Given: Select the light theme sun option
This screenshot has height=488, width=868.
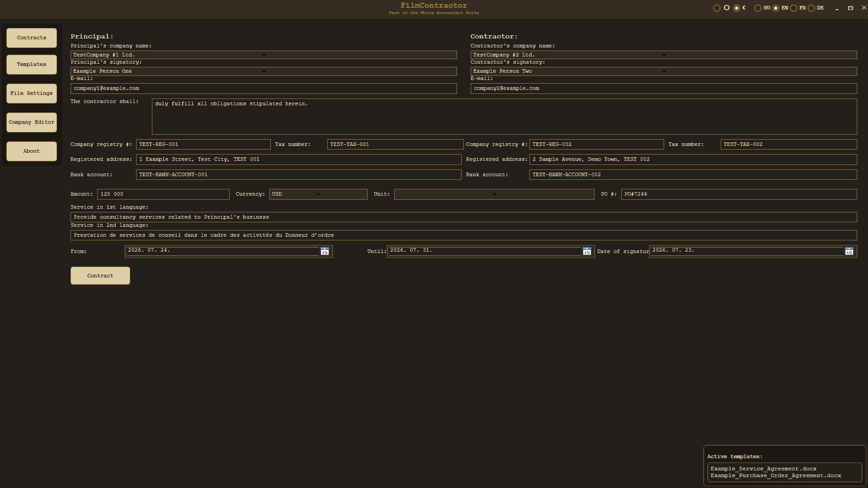Looking at the screenshot, I should (717, 8).
